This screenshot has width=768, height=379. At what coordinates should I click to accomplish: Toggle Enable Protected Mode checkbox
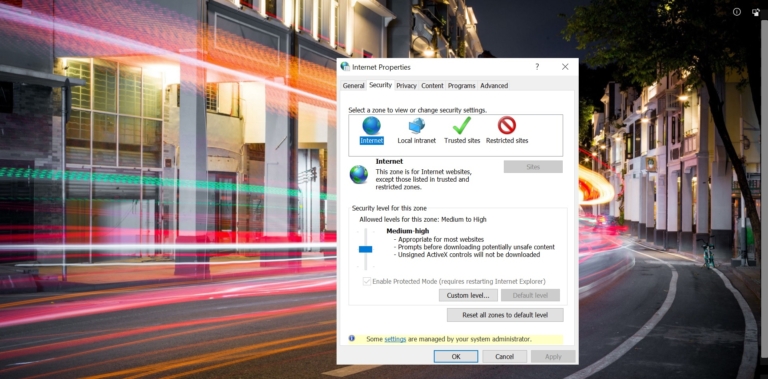pyautogui.click(x=366, y=281)
